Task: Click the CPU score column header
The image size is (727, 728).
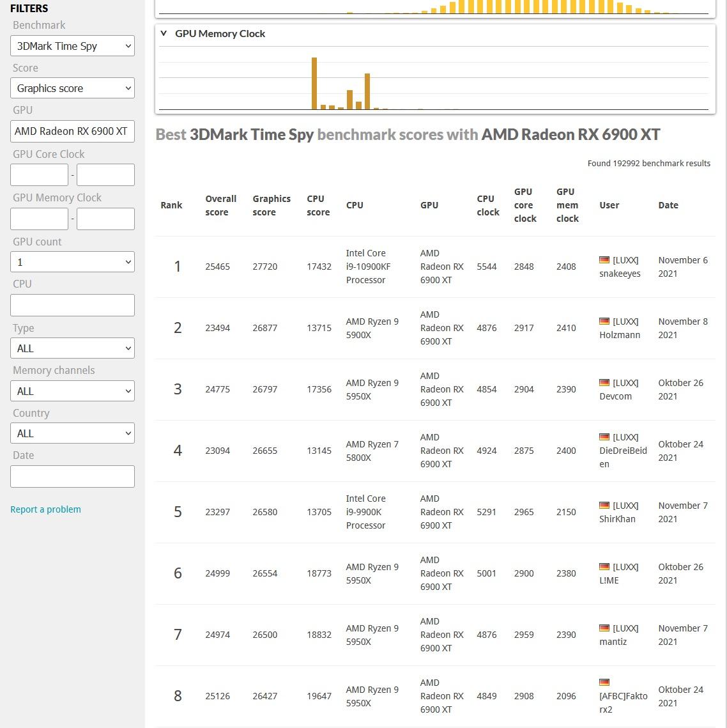Action: (318, 205)
